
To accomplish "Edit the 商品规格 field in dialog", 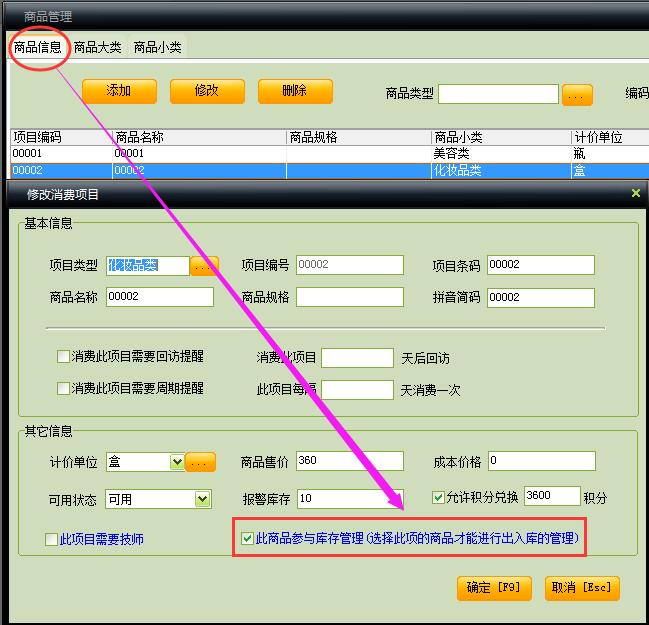I will [350, 297].
